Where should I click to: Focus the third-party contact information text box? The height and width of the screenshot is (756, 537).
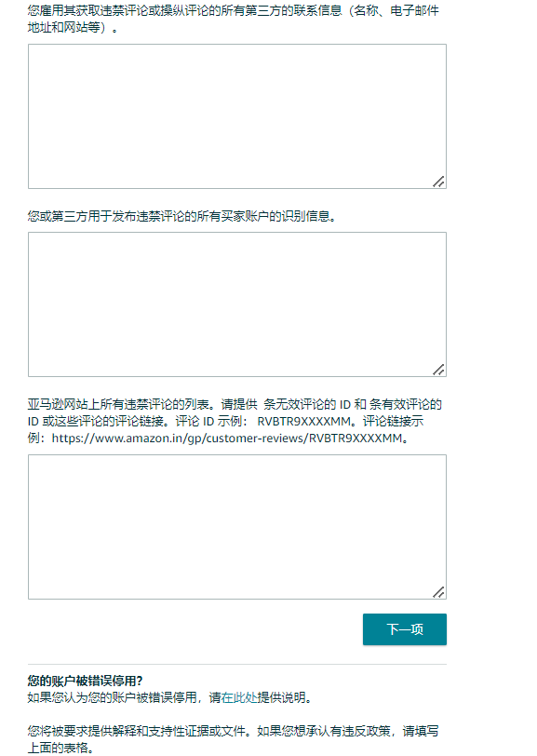click(237, 116)
